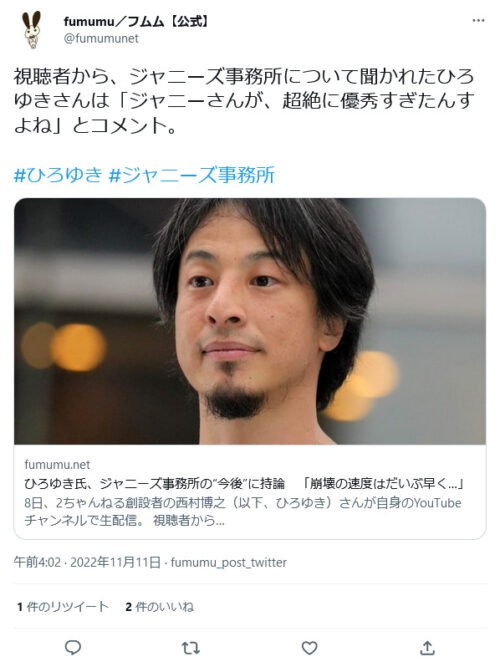Open the #ひろゆき hashtag
This screenshot has height=667, width=500.
[58, 175]
